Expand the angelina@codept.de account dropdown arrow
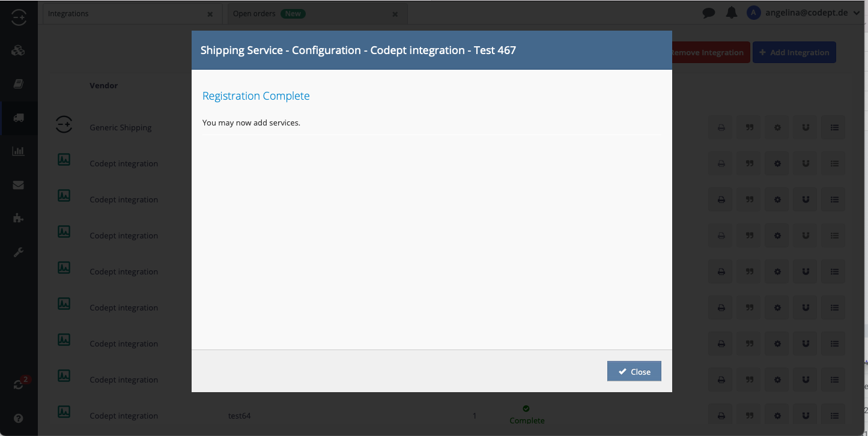 pyautogui.click(x=857, y=13)
